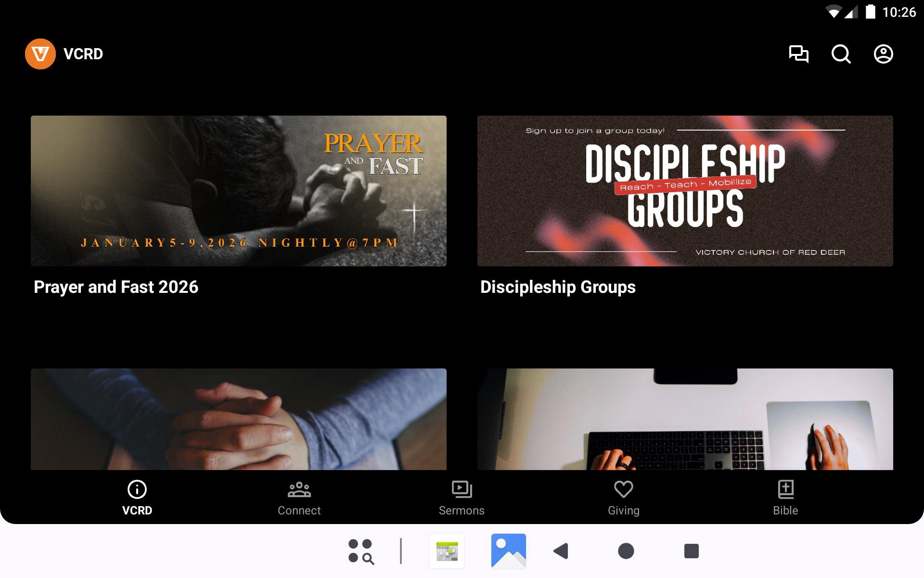Tap the Prayer and Fast 2026 title
This screenshot has width=924, height=578.
116,287
